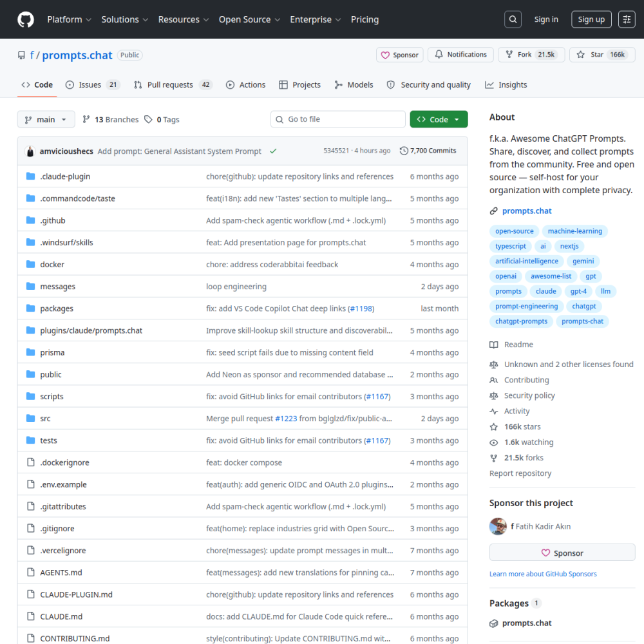Select the machine-learning topic tag
Image resolution: width=644 pixels, height=644 pixels.
click(x=574, y=231)
